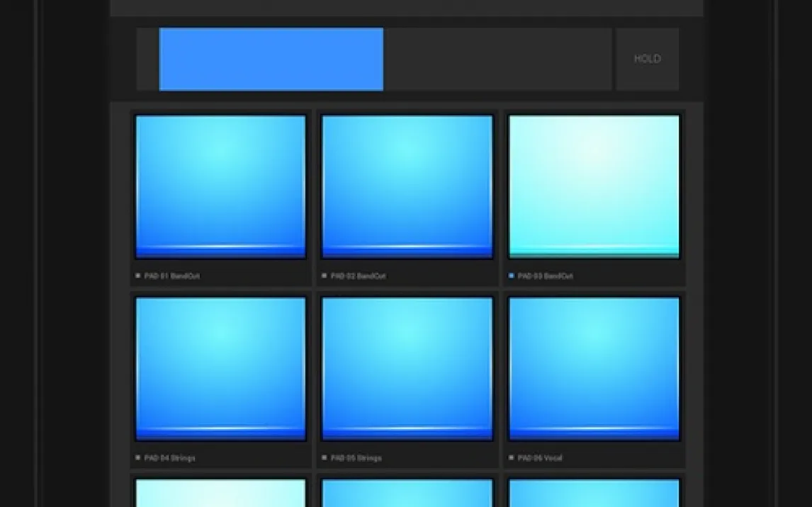Screen dimensions: 812x507
Task: Click the indicator dot beside PAD 02 BandCut
Action: (x=325, y=275)
